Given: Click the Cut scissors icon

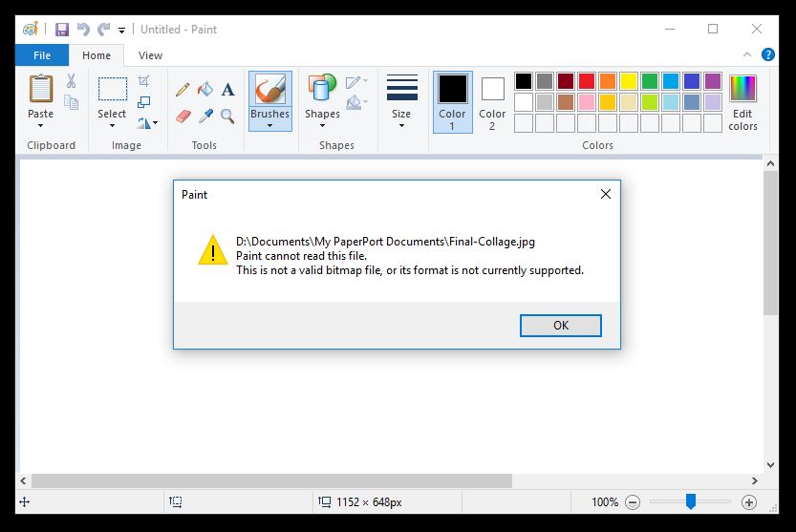Looking at the screenshot, I should point(71,81).
